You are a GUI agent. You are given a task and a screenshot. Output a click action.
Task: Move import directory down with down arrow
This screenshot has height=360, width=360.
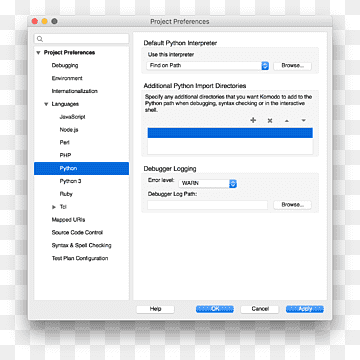(x=303, y=120)
